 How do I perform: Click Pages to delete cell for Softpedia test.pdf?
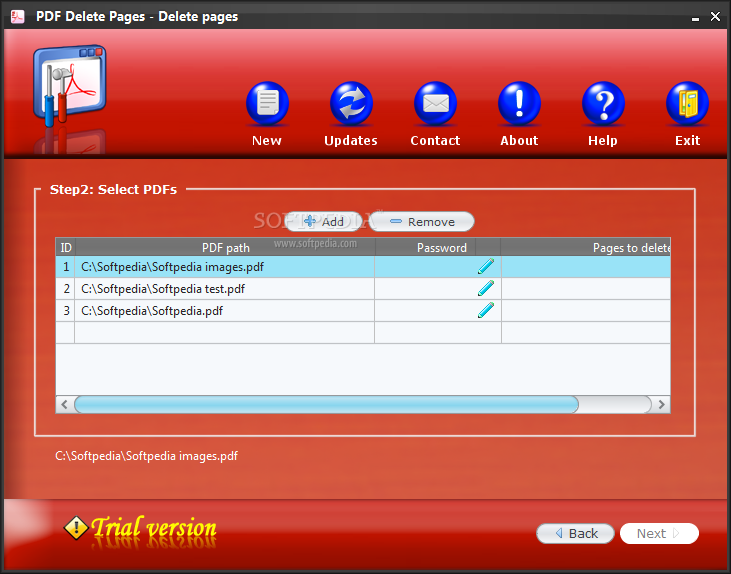[x=586, y=289]
